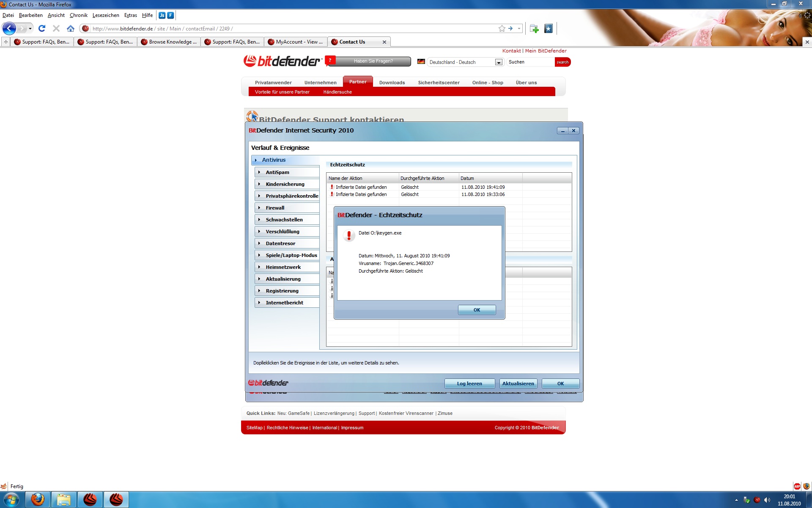
Task: Switch to the MyAccount - View tab
Action: pyautogui.click(x=295, y=42)
